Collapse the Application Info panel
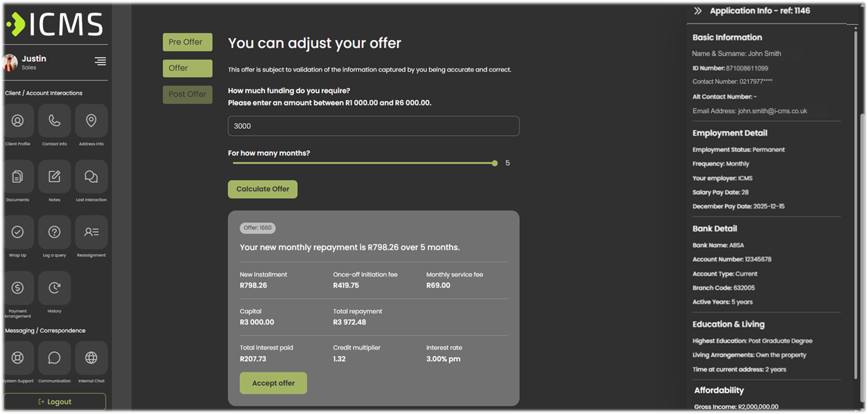The image size is (868, 414). 698,11
